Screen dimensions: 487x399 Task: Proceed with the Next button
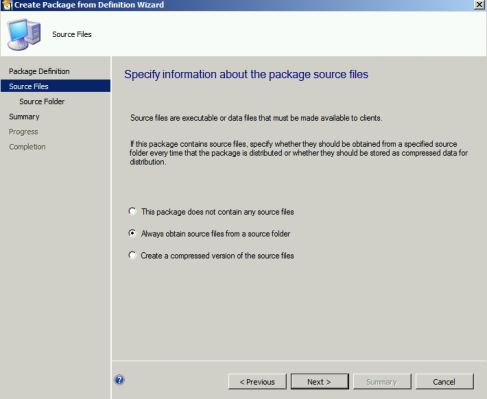320,382
